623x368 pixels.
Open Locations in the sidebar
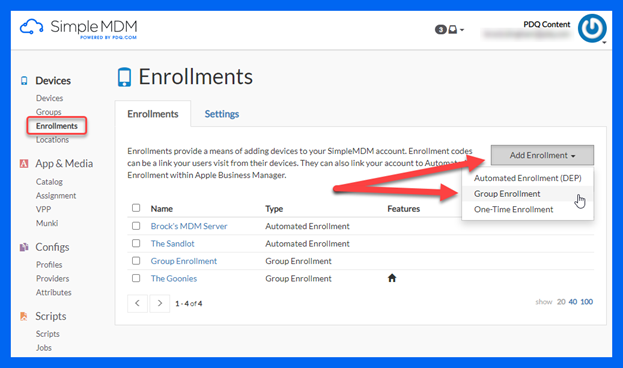pos(52,140)
